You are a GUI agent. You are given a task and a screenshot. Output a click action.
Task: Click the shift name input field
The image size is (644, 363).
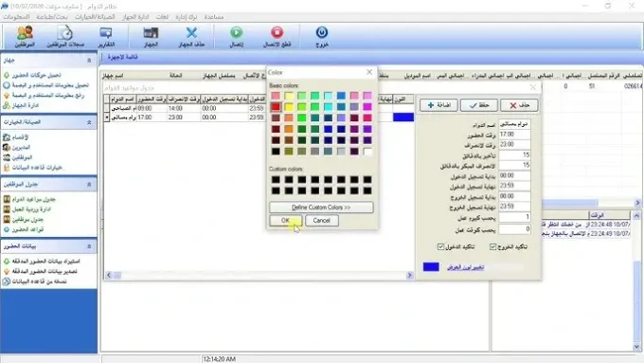point(514,124)
